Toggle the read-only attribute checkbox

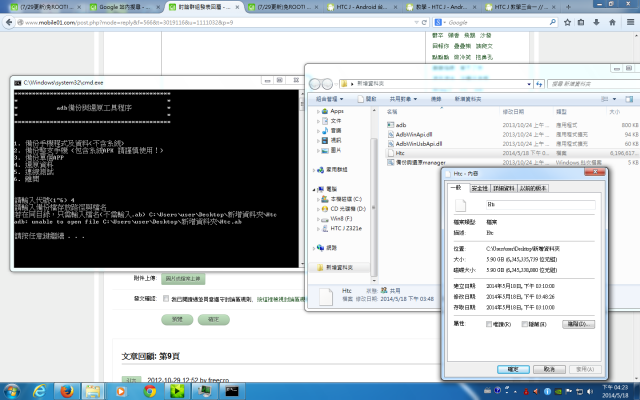point(489,324)
